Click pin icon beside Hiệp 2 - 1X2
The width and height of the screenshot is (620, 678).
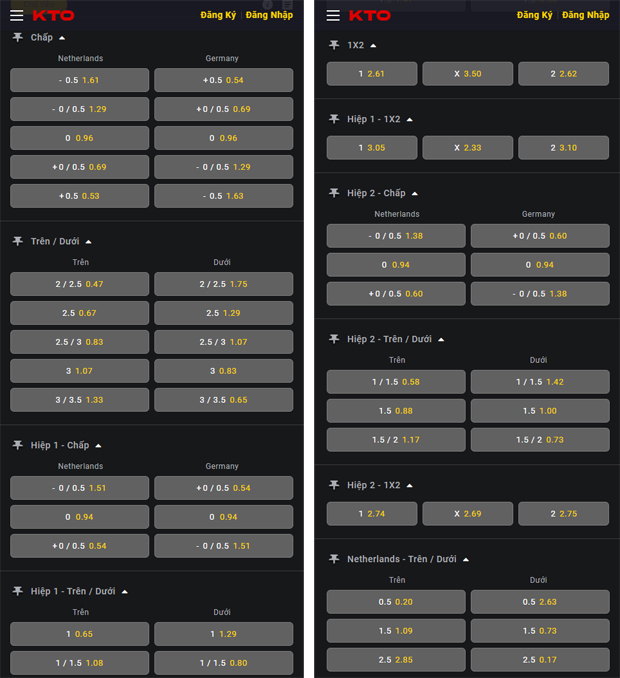pyautogui.click(x=334, y=485)
